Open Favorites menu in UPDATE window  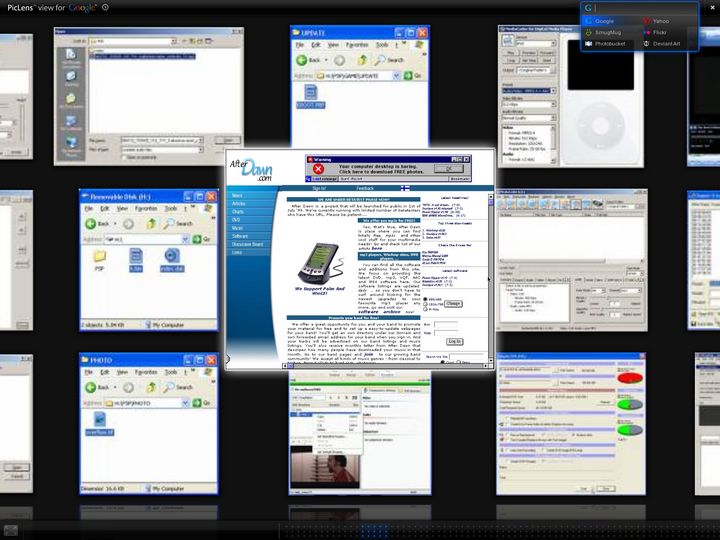pos(357,45)
